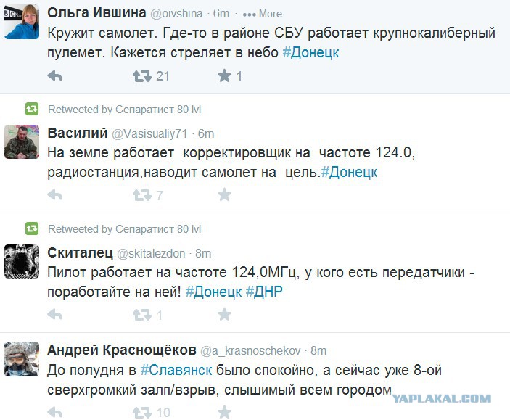Reply to Скиталец's tweet about частоте

pos(55,315)
